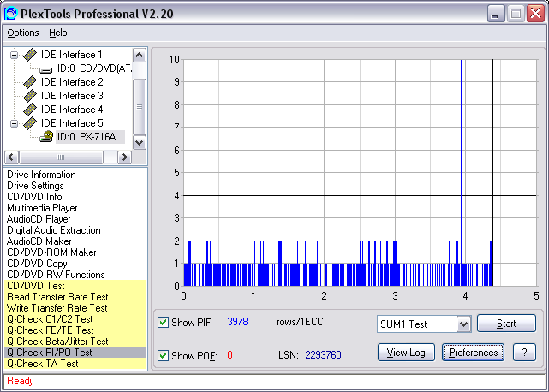
Task: Uncheck the Show PIF checkbox
Action: (x=163, y=322)
